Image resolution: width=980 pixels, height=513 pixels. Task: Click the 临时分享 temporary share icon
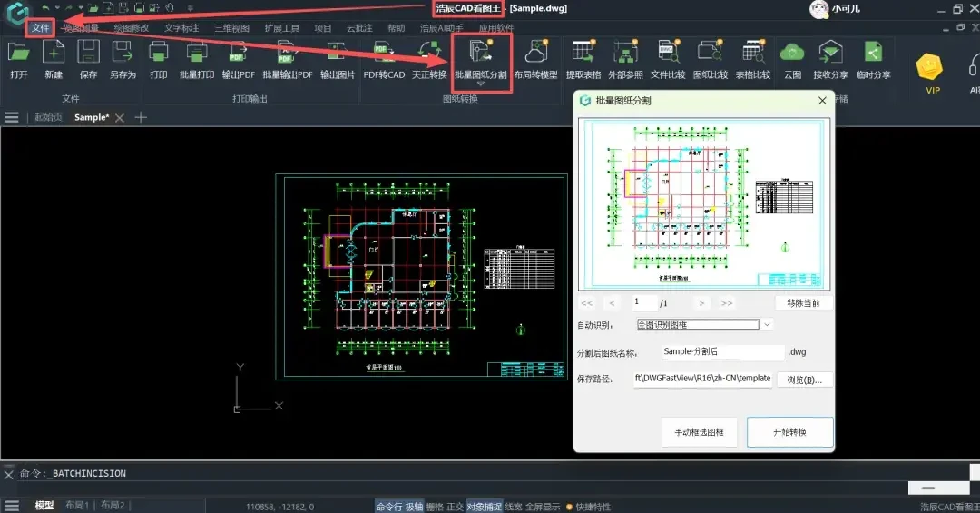click(x=873, y=53)
